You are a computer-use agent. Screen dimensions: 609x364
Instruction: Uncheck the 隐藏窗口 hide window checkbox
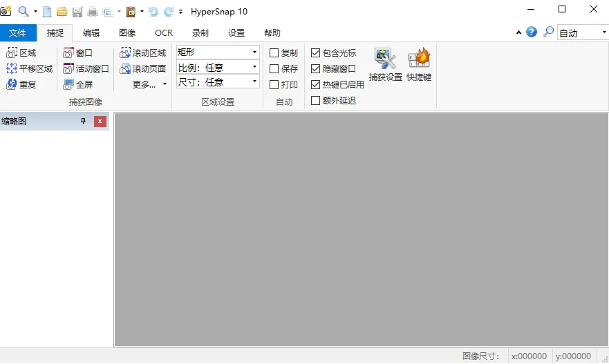point(316,68)
